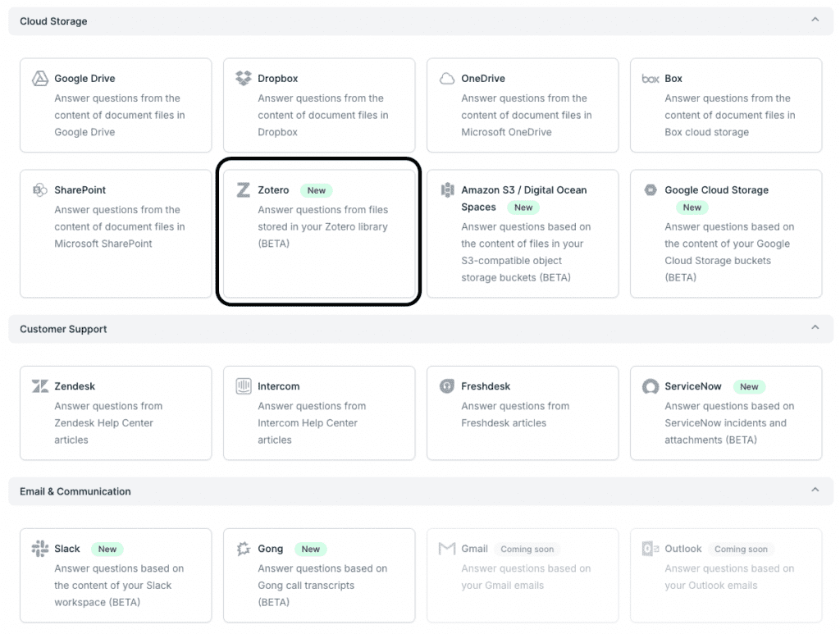Click the Slack logo icon
Screen dimensions: 840x634
point(39,549)
